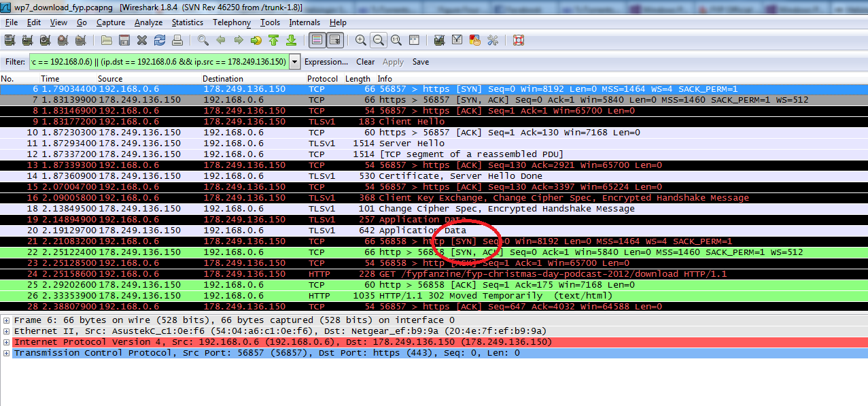Open the Edit menu
This screenshot has height=406, width=868.
point(34,22)
